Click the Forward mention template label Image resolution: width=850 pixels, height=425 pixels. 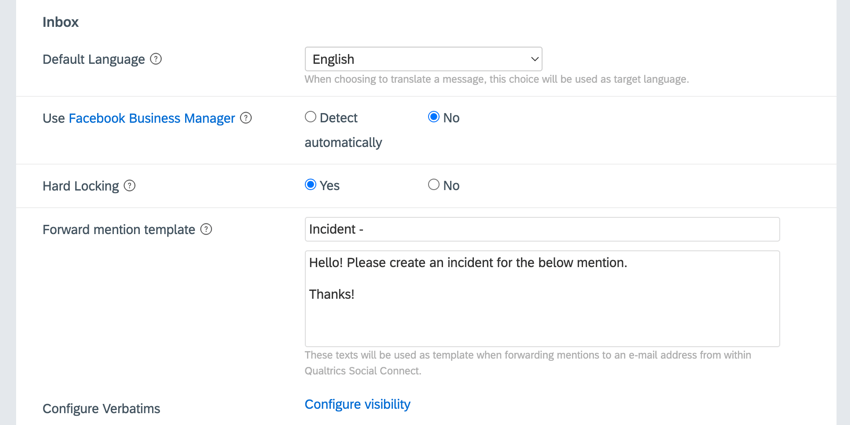(119, 229)
